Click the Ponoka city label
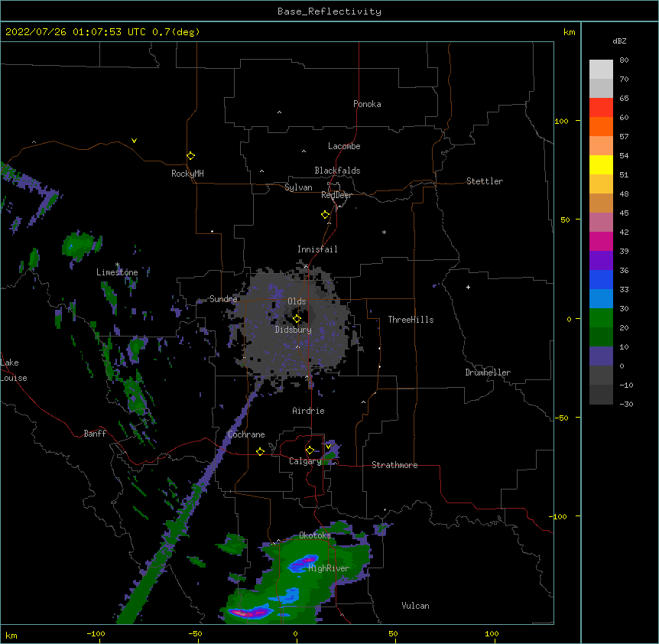Viewport: 659px width, 644px height. 367,104
